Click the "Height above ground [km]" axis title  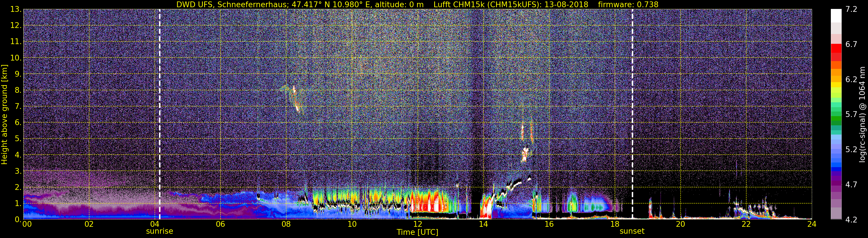click(x=4, y=114)
